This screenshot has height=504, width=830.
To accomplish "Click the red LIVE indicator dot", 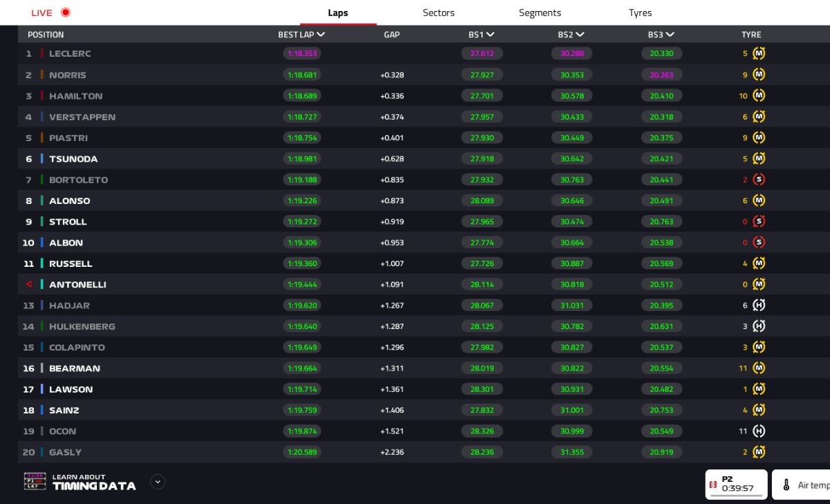I will point(65,12).
